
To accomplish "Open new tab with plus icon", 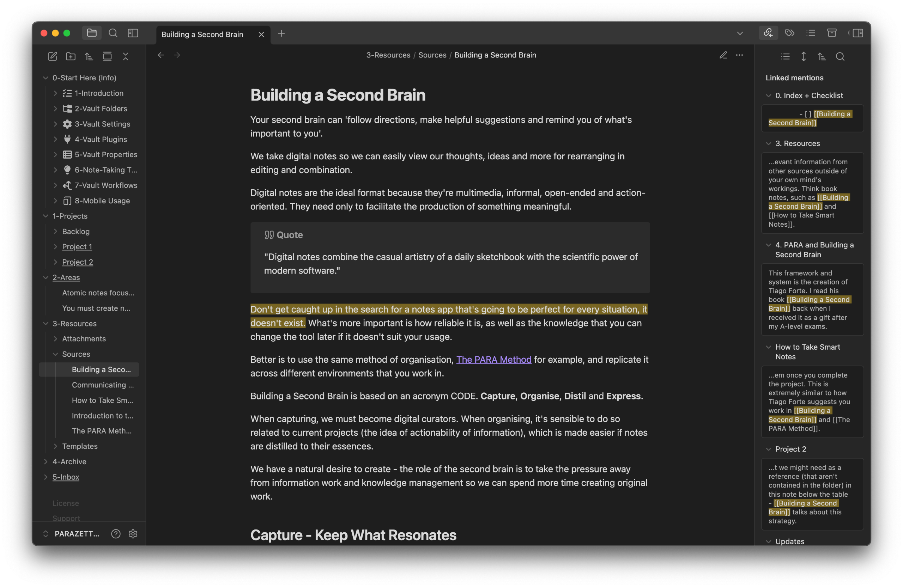I will (281, 33).
